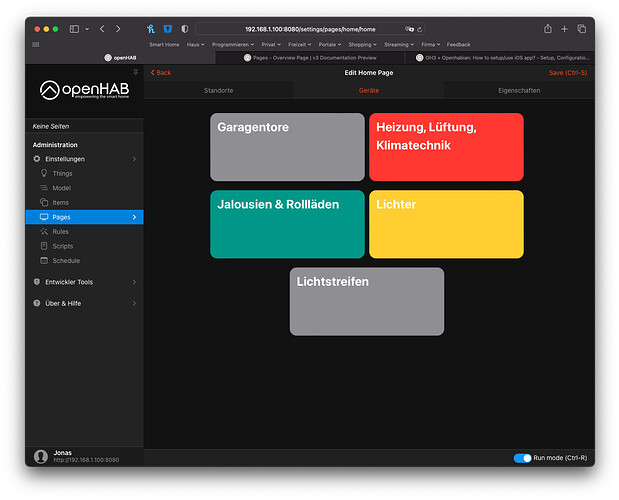This screenshot has width=619, height=500.
Task: Open the Firma bookmarks folder
Action: pos(431,45)
